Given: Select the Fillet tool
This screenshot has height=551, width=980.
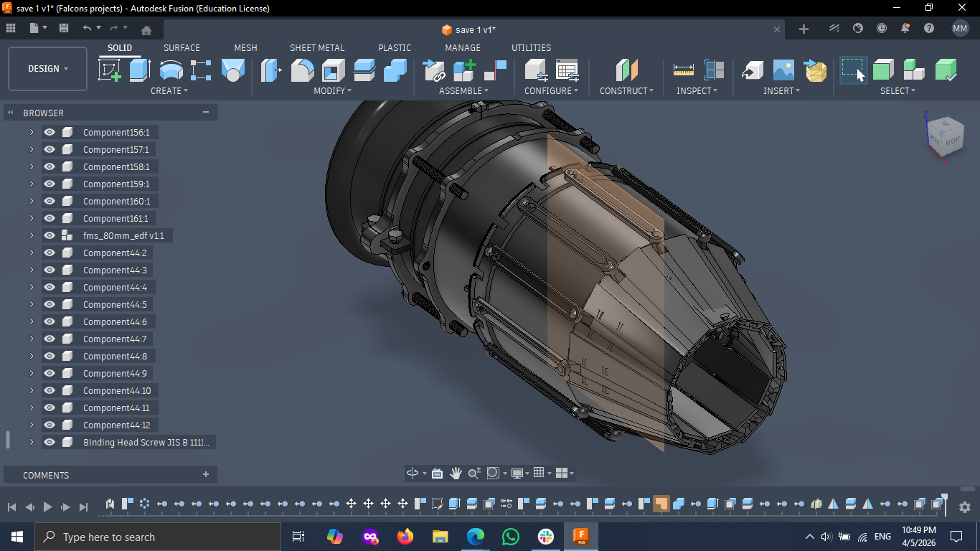Looking at the screenshot, I should (302, 70).
